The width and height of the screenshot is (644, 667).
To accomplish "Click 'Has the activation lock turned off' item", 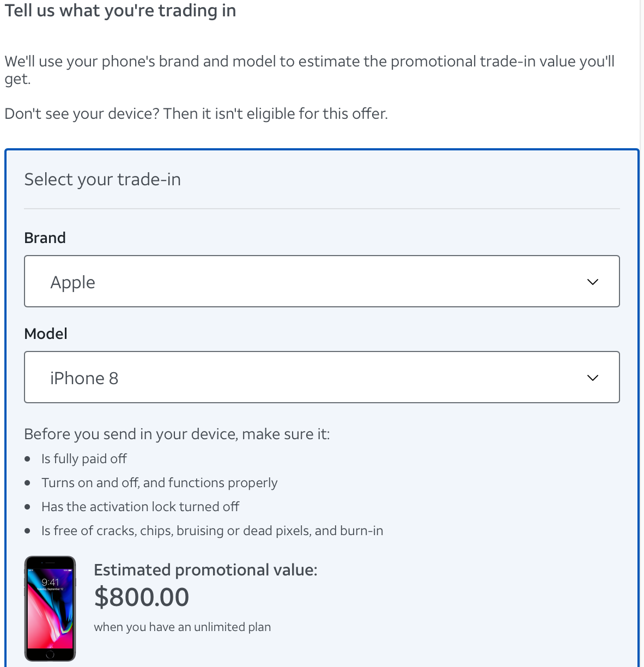I will pos(140,507).
